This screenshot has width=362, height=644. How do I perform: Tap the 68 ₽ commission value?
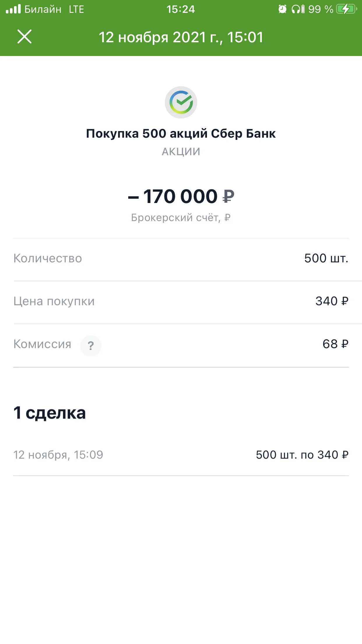coord(335,344)
